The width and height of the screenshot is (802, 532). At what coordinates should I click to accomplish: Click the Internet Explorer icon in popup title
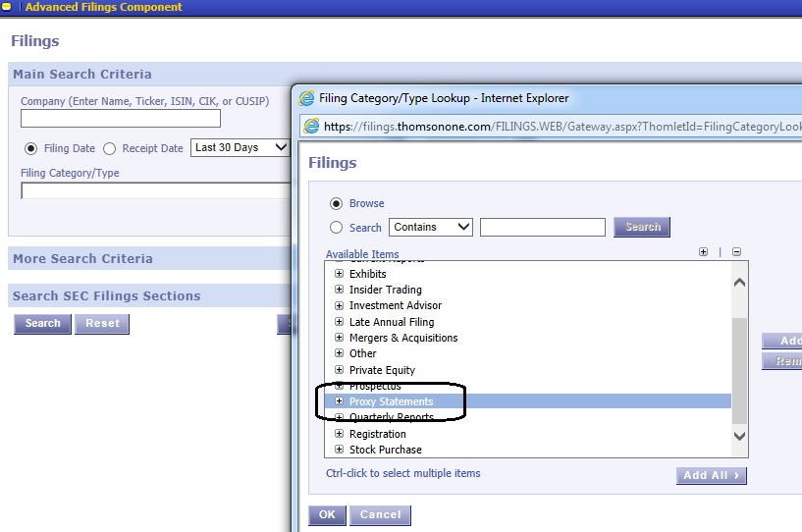[307, 98]
